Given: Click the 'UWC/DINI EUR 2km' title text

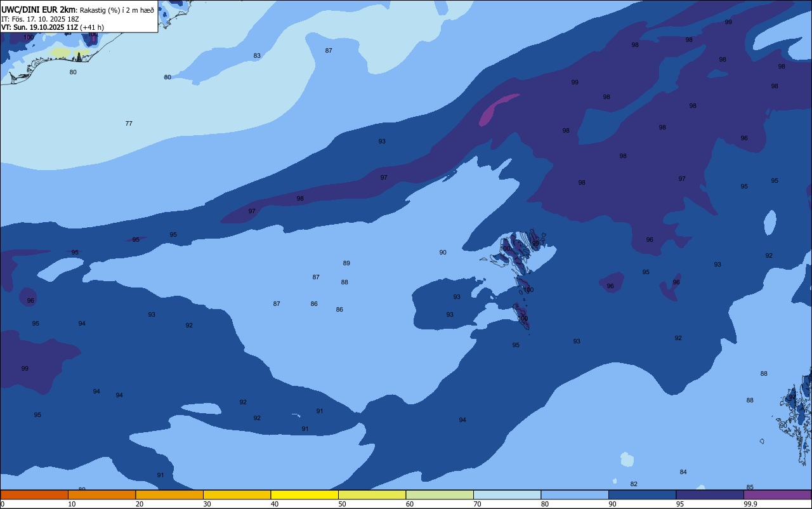Looking at the screenshot, I should [39, 10].
